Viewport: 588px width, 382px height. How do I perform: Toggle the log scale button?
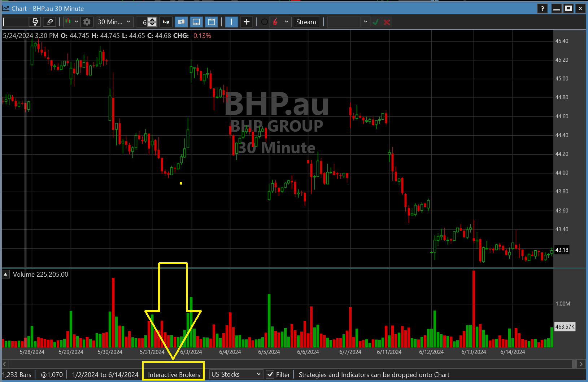pyautogui.click(x=166, y=22)
